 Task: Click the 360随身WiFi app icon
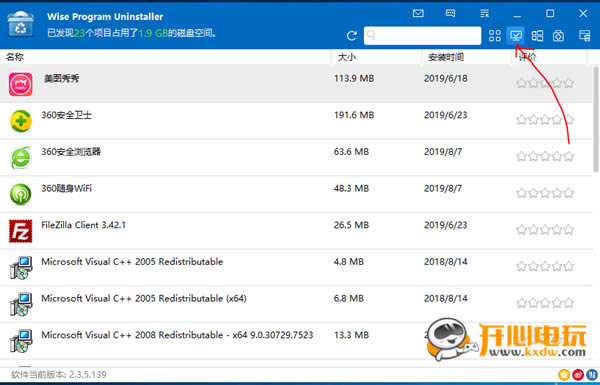click(x=21, y=194)
